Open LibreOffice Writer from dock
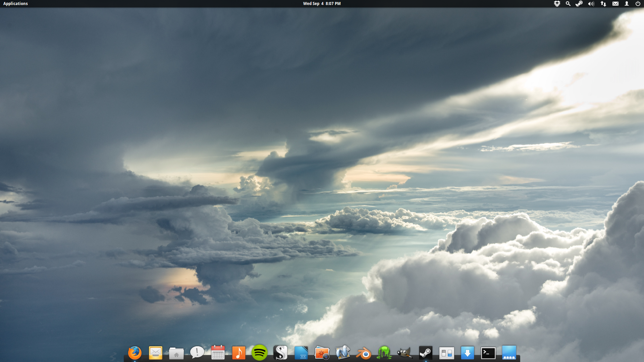The height and width of the screenshot is (362, 644). pos(301,353)
